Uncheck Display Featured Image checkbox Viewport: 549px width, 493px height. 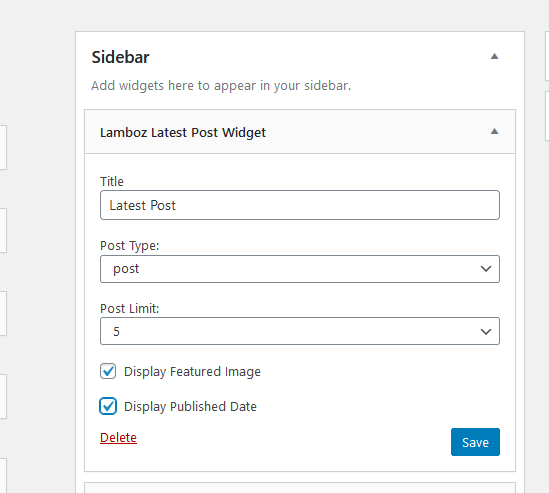108,371
